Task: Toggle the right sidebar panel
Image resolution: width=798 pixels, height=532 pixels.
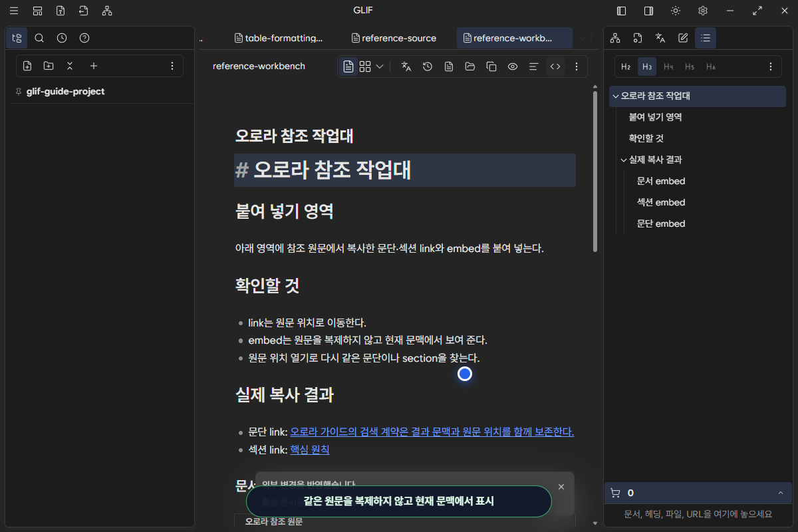Action: pos(648,11)
